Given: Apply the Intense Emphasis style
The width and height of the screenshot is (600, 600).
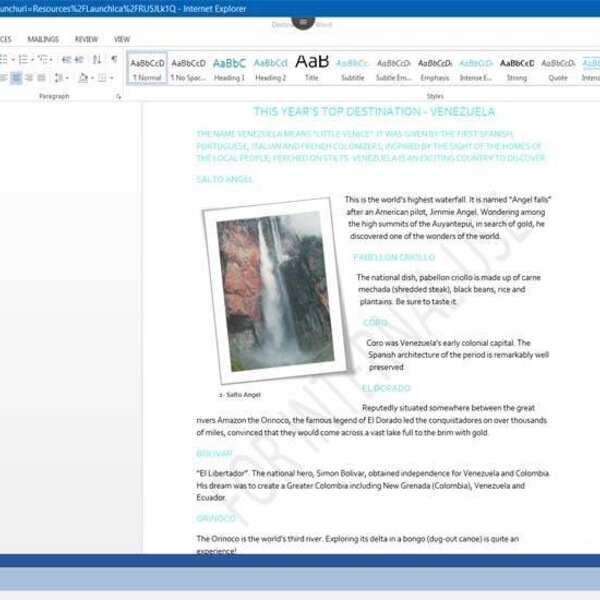Looking at the screenshot, I should click(x=476, y=68).
